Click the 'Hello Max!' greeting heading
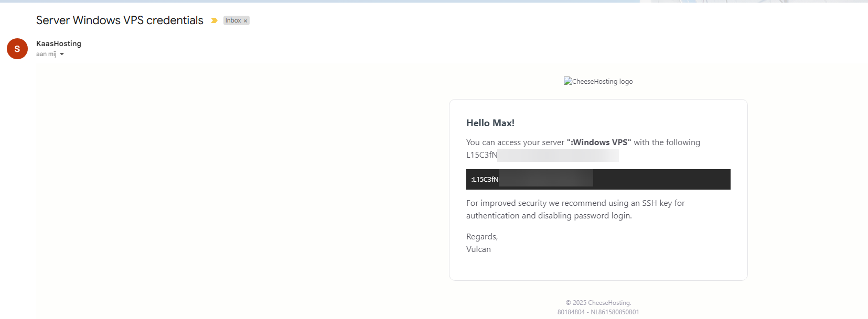Image resolution: width=868 pixels, height=319 pixels. tap(490, 123)
